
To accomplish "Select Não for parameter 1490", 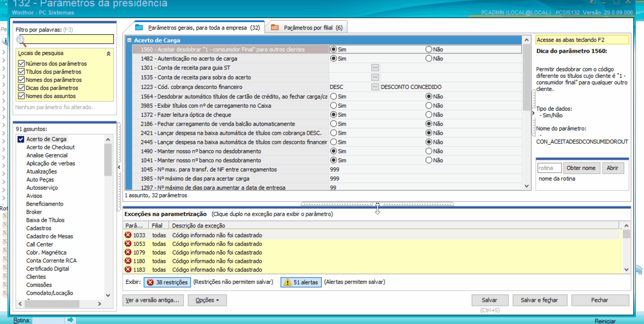I will 429,151.
